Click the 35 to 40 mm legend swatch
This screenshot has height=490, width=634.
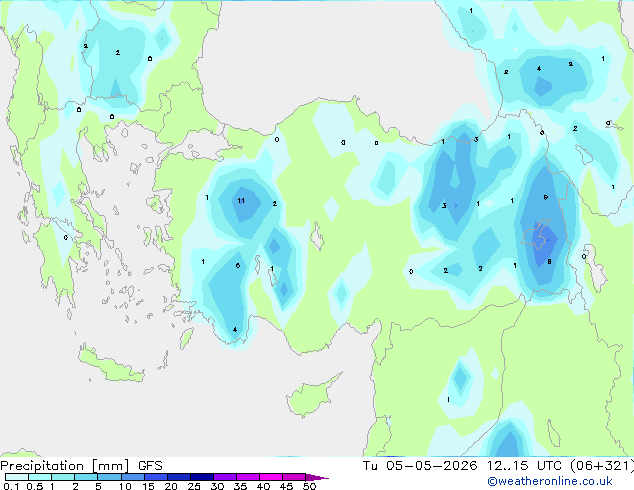(x=247, y=477)
